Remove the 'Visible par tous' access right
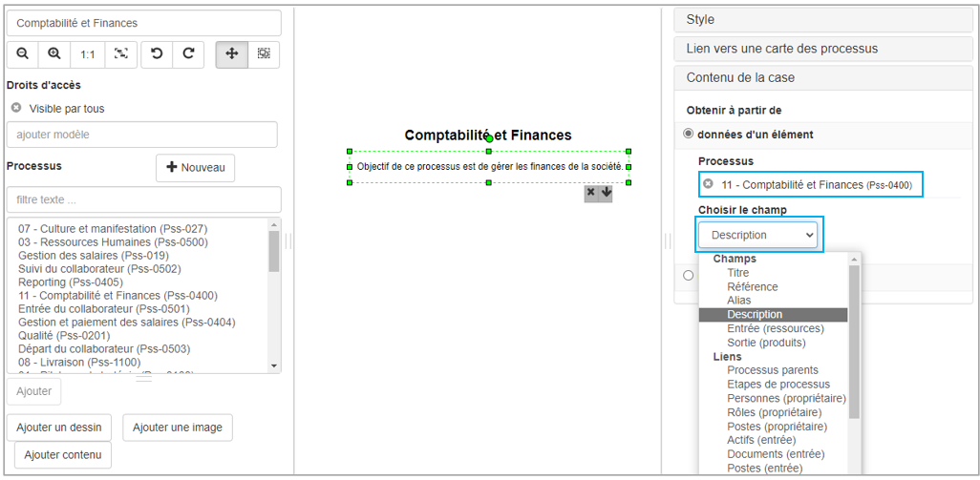 click(x=16, y=109)
